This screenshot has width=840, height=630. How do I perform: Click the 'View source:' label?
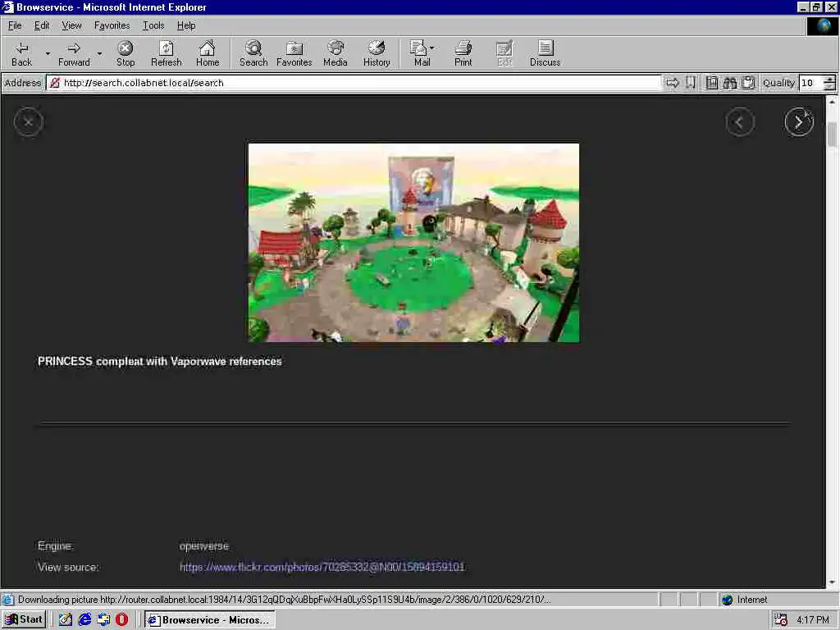pyautogui.click(x=68, y=567)
